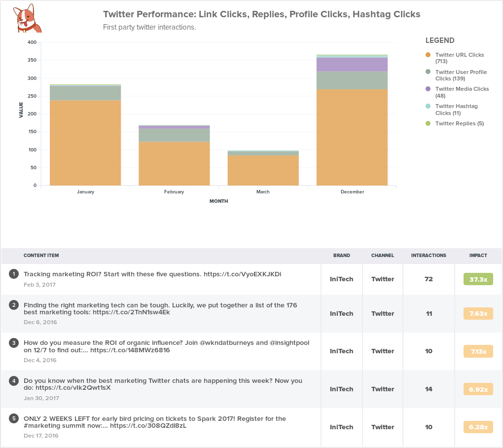Click the teal Twitter Hashtag Clicks legend dot
Viewport: 503px width, 448px height.
pos(428,106)
